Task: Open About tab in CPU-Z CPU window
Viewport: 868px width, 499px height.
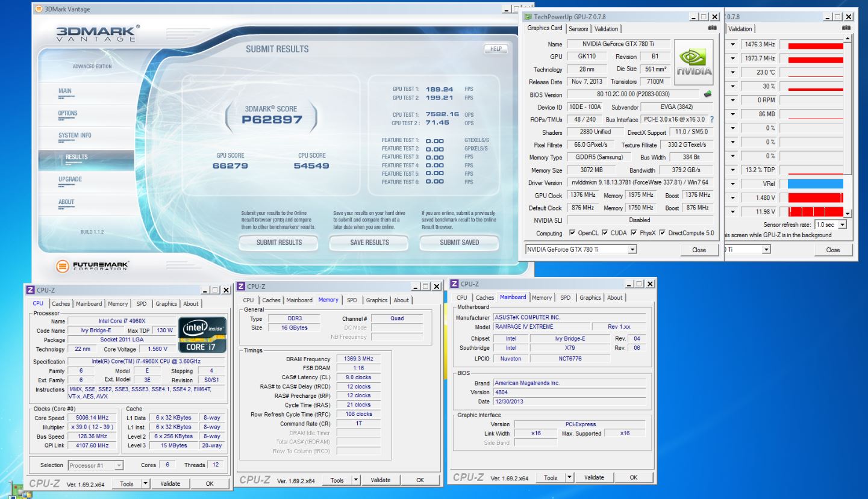Action: [191, 303]
